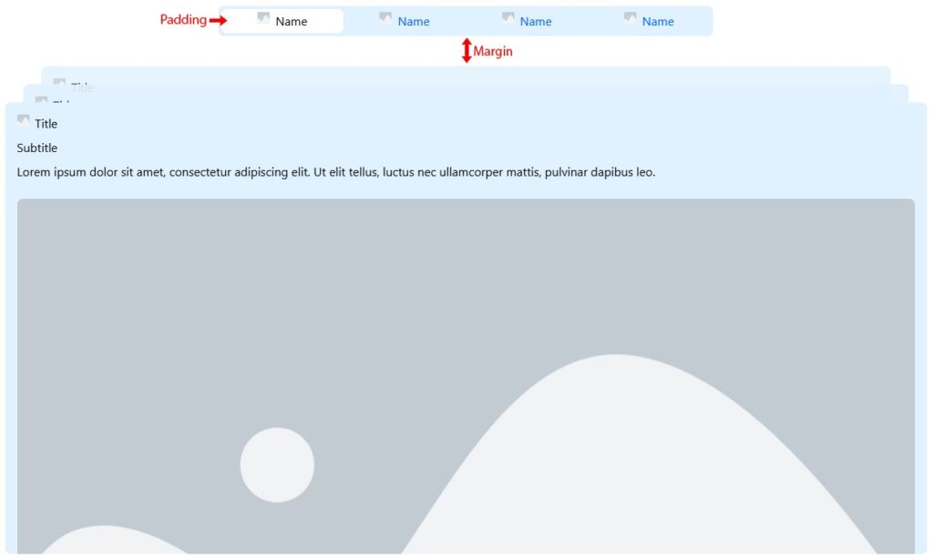Screen dimensions: 933x560
Task: Click the image icon on the rearmost stacked card
Action: coord(59,83)
